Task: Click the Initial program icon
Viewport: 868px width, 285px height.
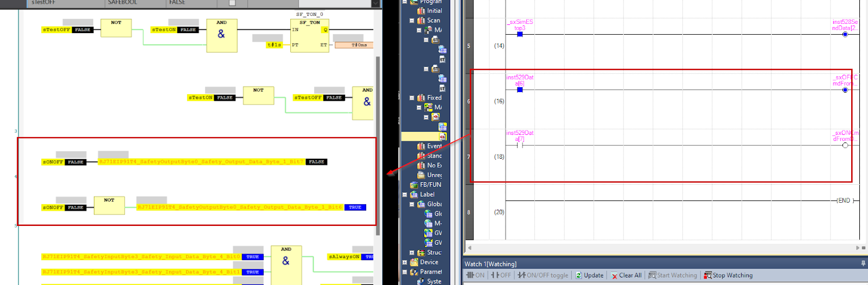Action: pos(421,11)
